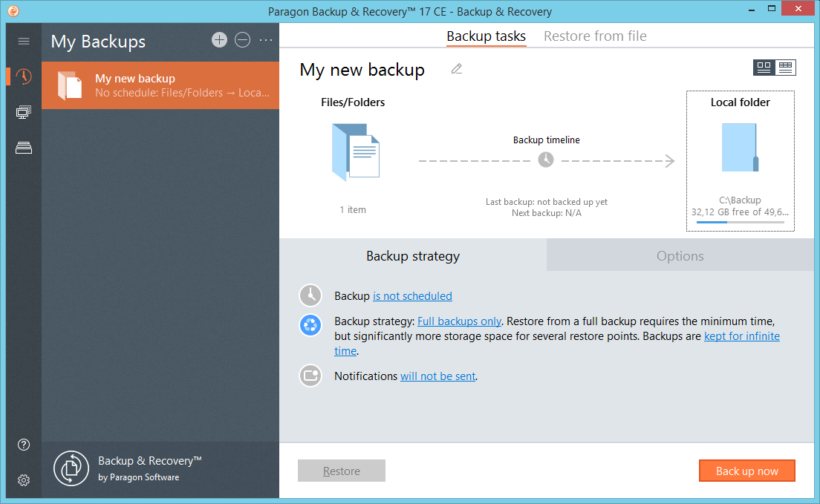Click the Local folder destination tile
This screenshot has height=504, width=820.
point(740,161)
